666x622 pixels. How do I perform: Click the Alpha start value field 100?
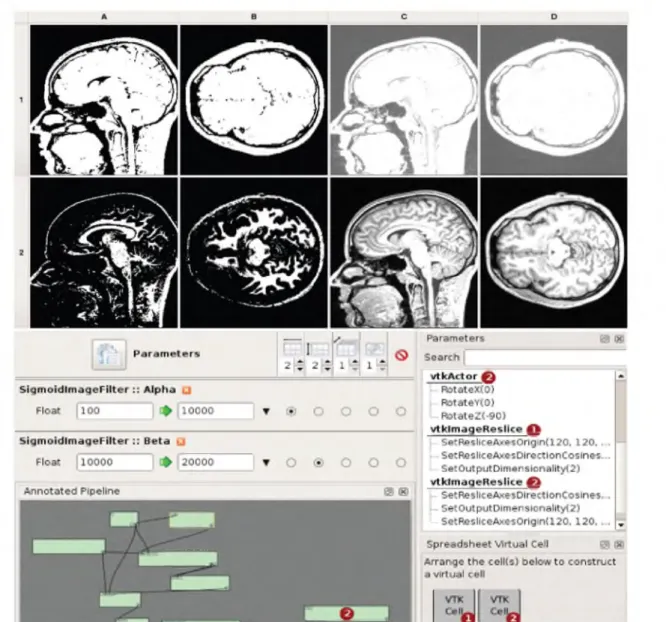click(115, 411)
